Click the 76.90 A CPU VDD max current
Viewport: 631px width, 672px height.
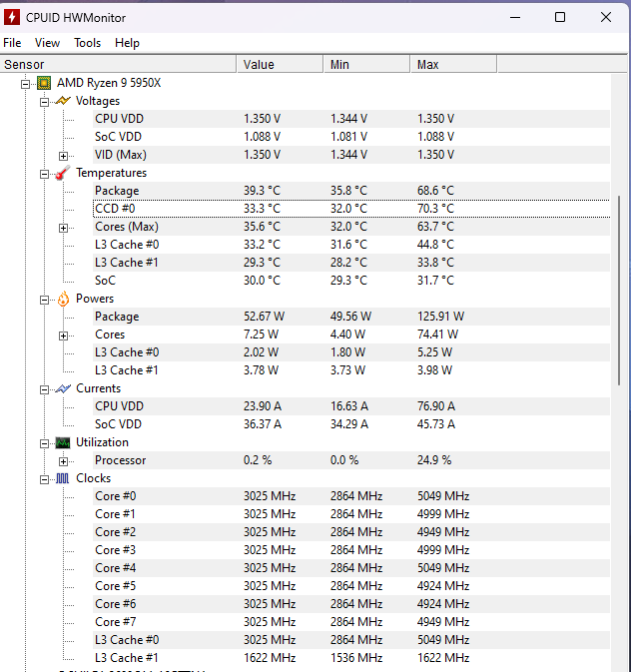(436, 406)
